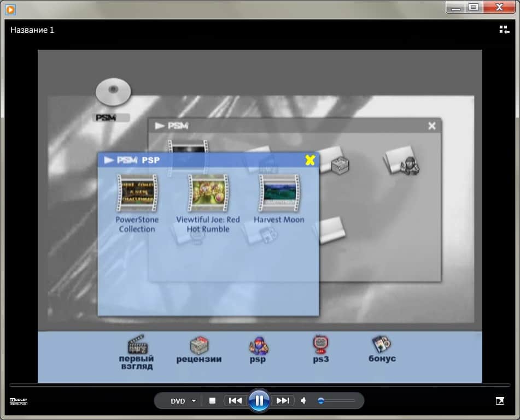Skip to next chapter

[x=283, y=401]
